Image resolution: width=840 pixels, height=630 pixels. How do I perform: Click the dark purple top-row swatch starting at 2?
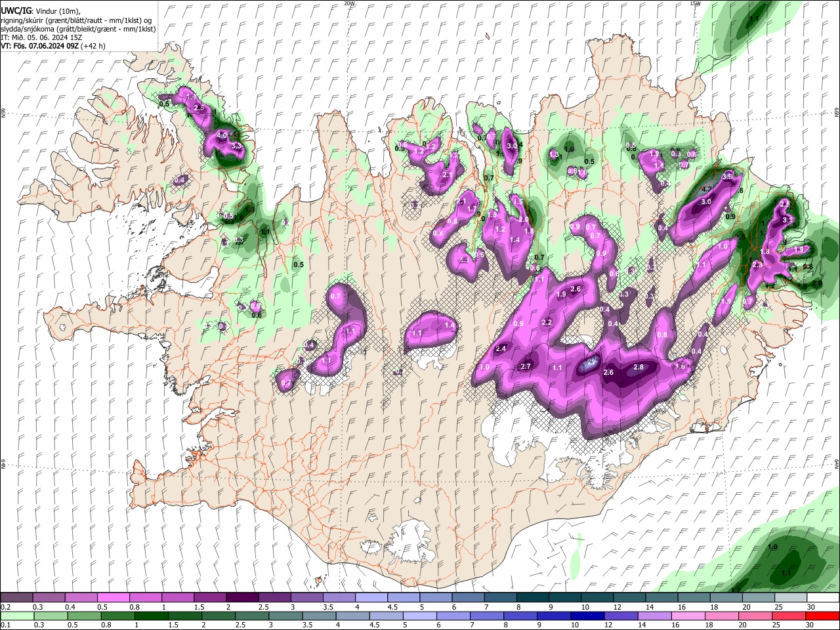pos(242,598)
